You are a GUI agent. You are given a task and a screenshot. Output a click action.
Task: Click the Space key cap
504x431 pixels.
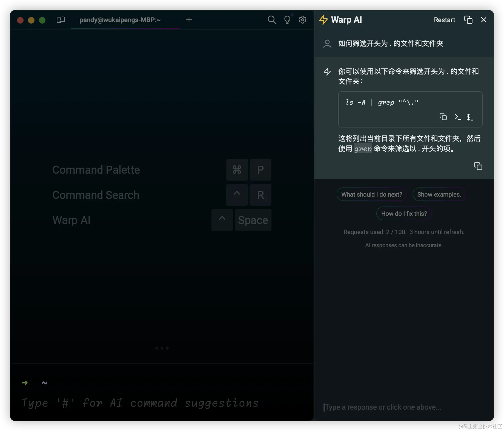click(253, 220)
